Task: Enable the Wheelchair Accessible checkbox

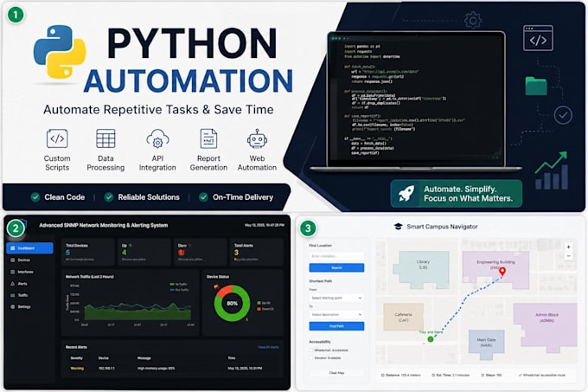Action: tap(311, 350)
